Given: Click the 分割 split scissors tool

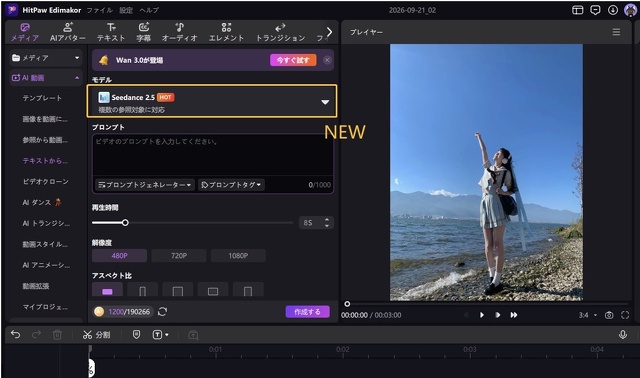Looking at the screenshot, I should tap(96, 335).
